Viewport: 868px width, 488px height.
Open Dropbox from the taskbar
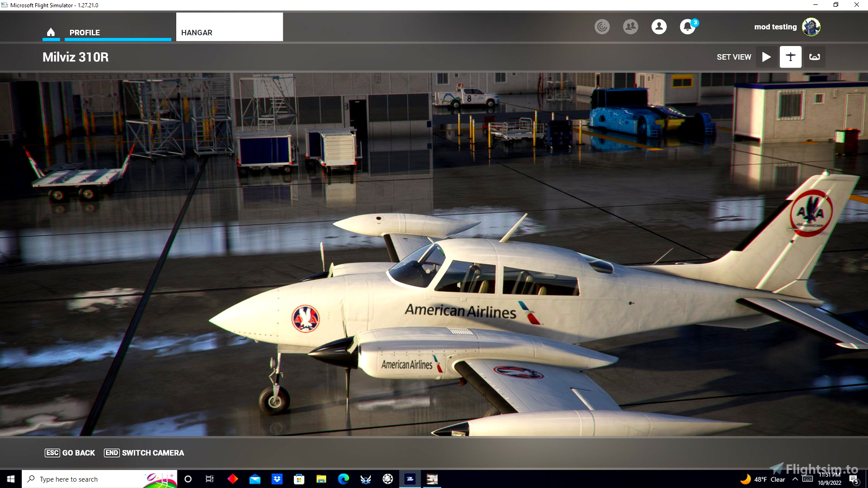point(277,479)
